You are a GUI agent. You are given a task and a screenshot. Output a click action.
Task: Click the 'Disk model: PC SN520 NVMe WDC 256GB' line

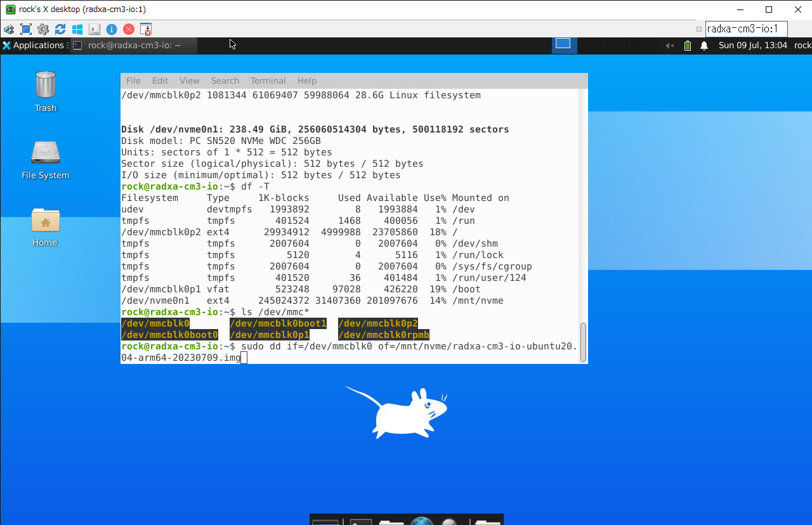pos(221,141)
